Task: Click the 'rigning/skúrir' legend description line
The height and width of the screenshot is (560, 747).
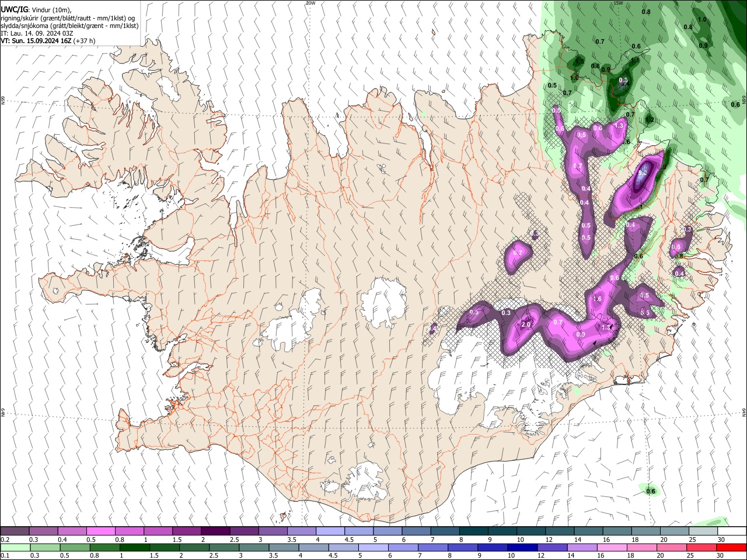Action: 68,18
